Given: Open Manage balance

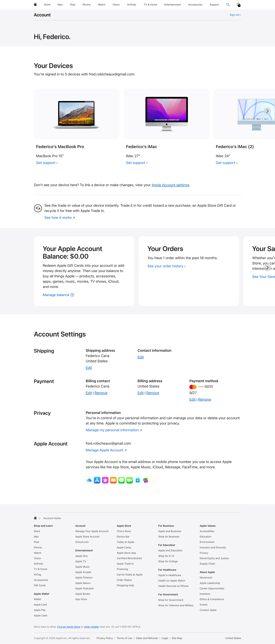Looking at the screenshot, I should pos(58,295).
